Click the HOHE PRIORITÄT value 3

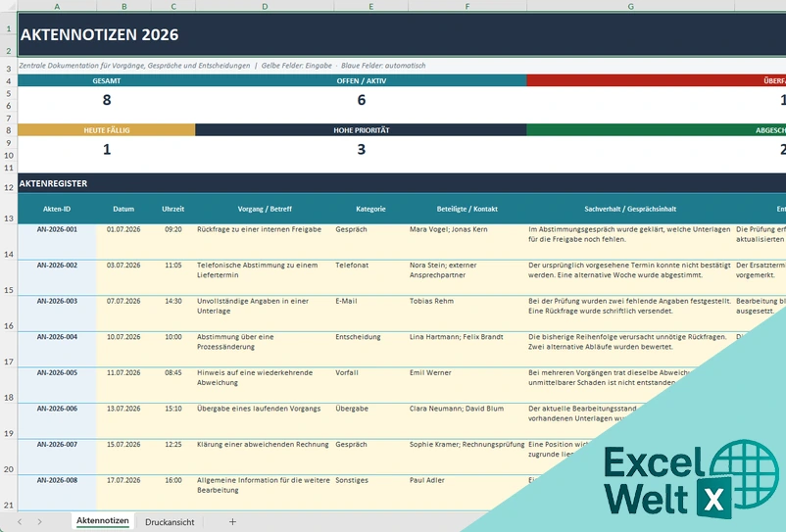point(361,149)
